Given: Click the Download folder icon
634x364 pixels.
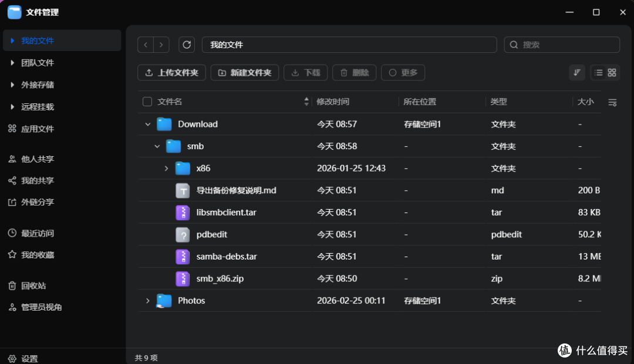Looking at the screenshot, I should point(164,124).
